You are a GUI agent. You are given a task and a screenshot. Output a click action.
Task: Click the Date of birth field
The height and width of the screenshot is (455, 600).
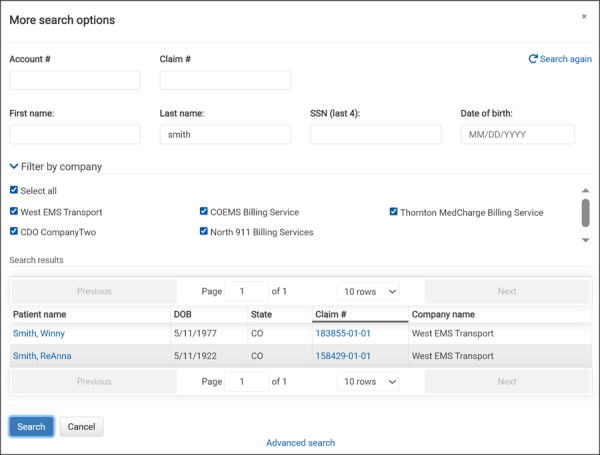pos(517,134)
